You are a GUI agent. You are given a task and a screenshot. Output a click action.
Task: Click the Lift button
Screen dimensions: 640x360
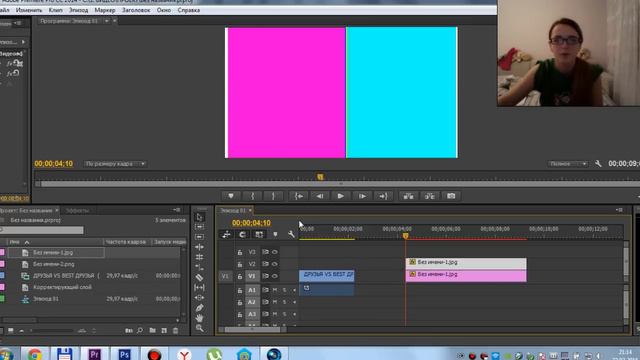point(408,196)
